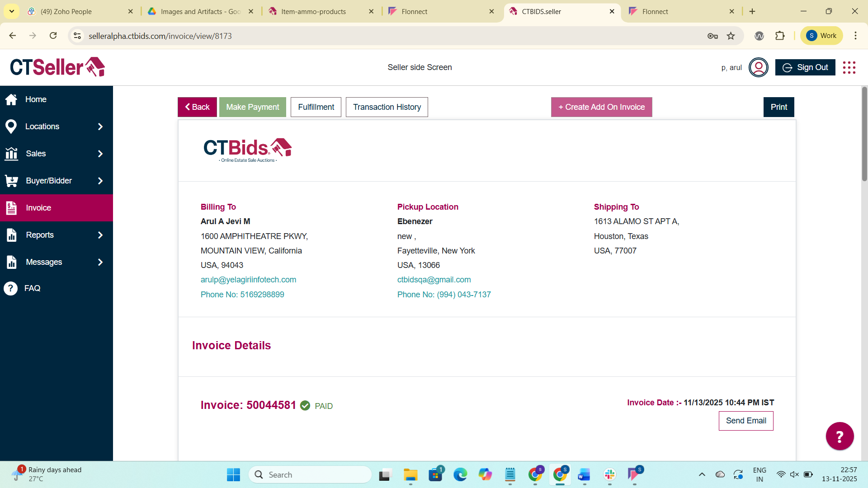Open the Transaction History button

coord(387,107)
